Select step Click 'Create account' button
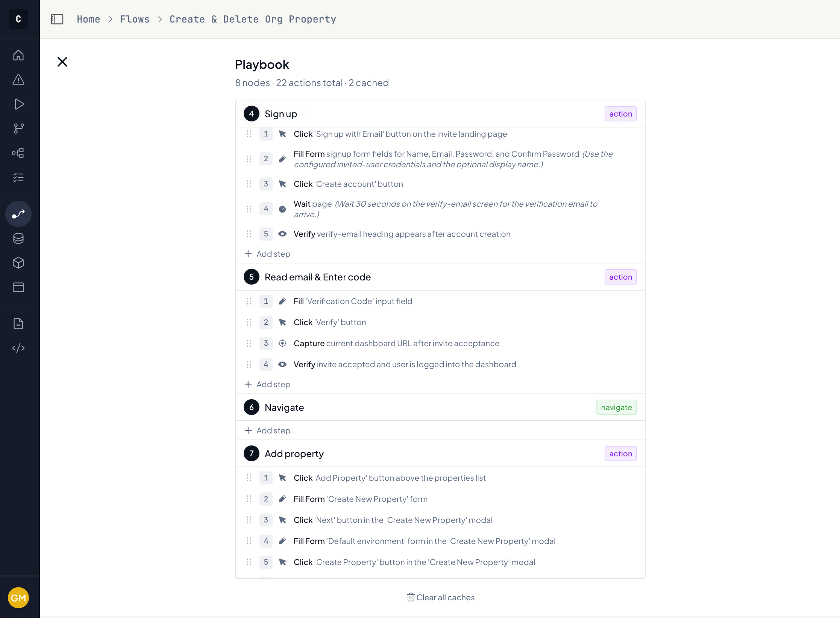Viewport: 840px width, 618px height. tap(440, 184)
